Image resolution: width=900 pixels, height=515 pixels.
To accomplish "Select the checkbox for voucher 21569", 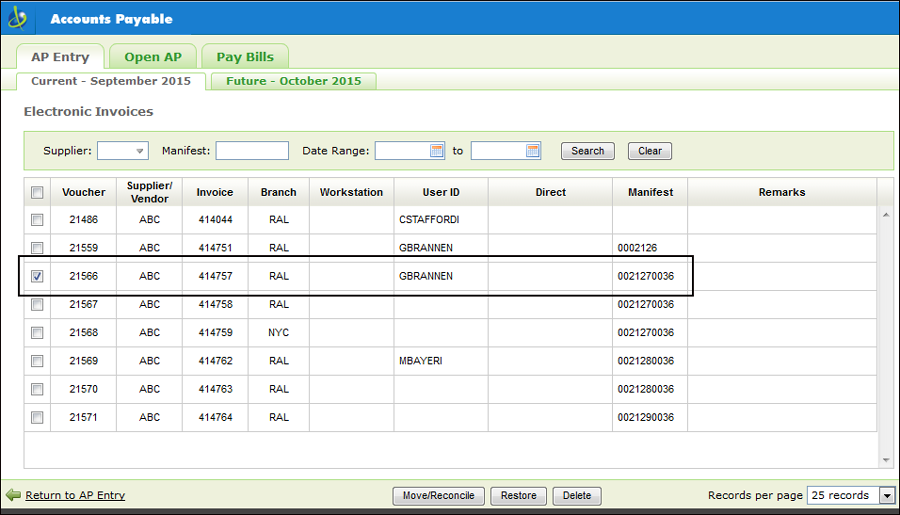I will [x=37, y=360].
